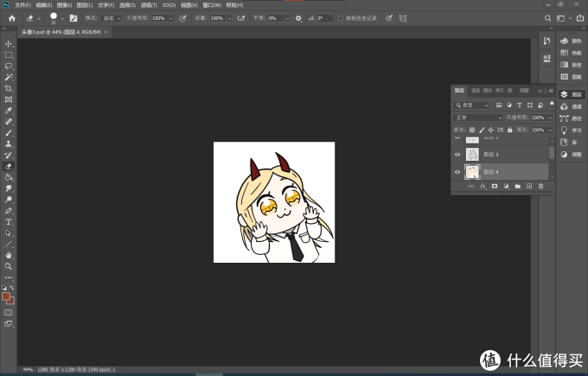The width and height of the screenshot is (588, 376).
Task: Open the 图像(I) menu
Action: click(64, 5)
